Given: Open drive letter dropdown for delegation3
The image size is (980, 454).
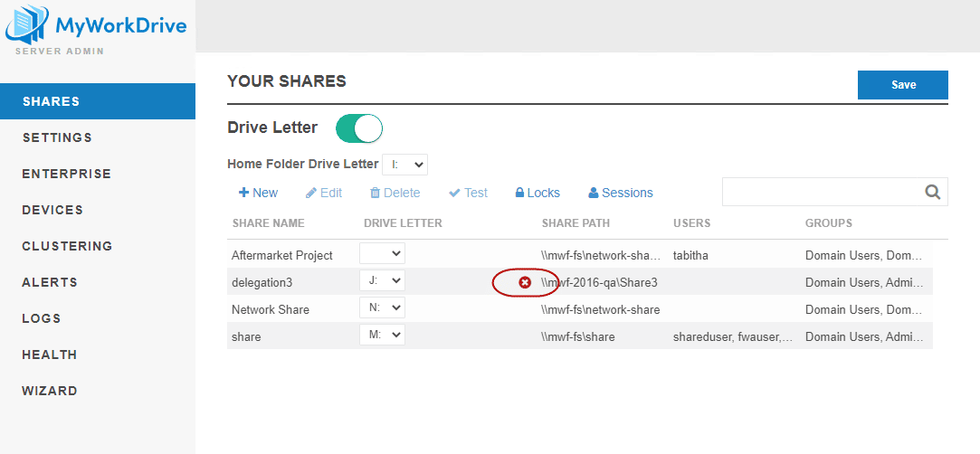Looking at the screenshot, I should coord(382,281).
